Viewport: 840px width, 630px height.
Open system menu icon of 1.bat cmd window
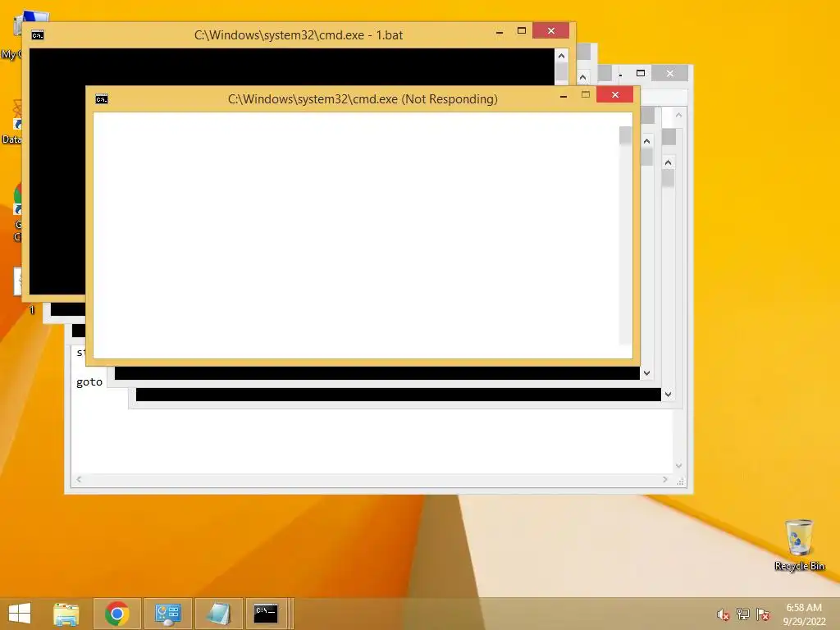(x=38, y=35)
